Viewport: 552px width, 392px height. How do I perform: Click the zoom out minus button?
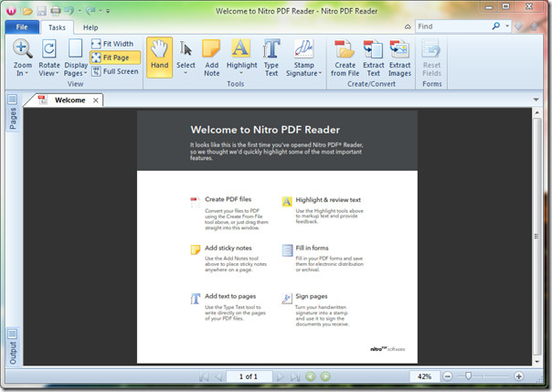[448, 376]
